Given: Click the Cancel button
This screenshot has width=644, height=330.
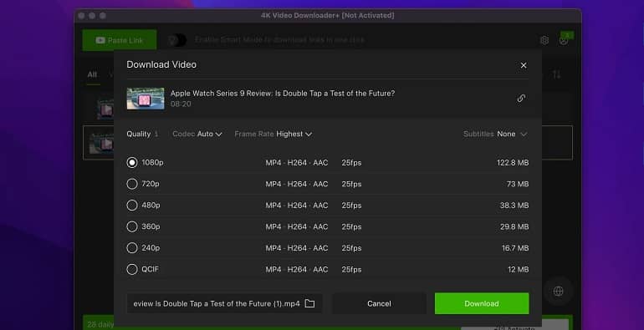Looking at the screenshot, I should point(379,303).
